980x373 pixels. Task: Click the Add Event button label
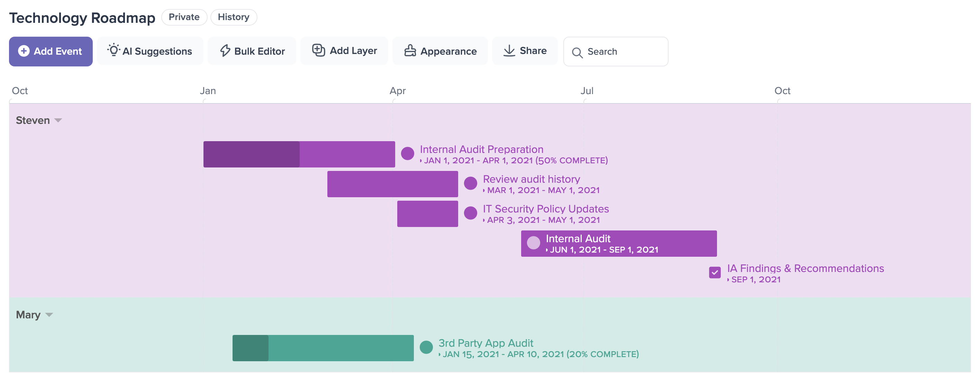58,51
